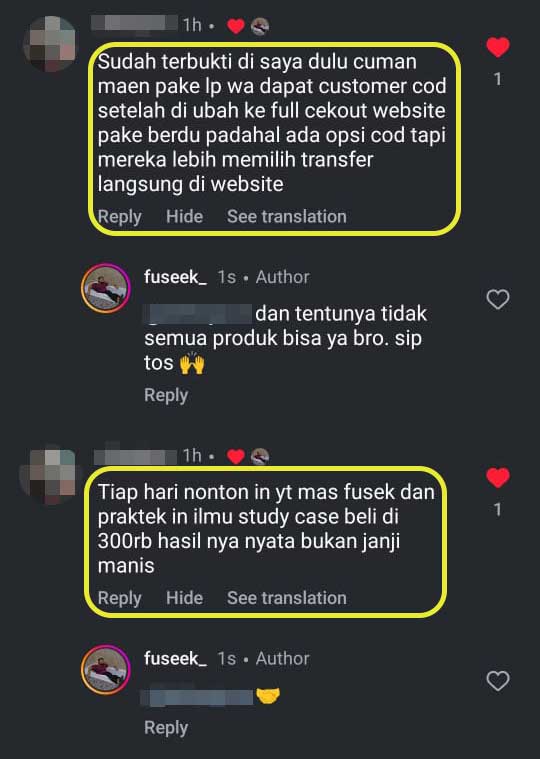Image resolution: width=540 pixels, height=759 pixels.
Task: Unlike the second comment's red heart
Action: pyautogui.click(x=497, y=478)
